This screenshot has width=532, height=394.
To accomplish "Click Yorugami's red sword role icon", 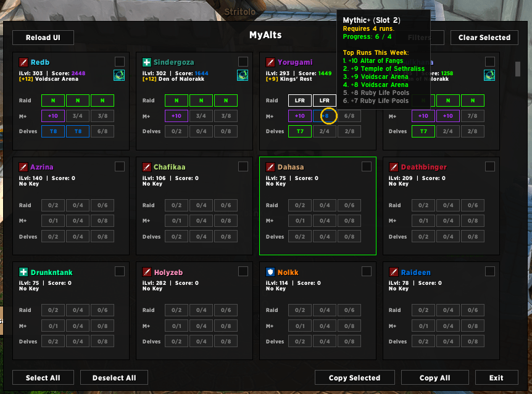I will 270,62.
